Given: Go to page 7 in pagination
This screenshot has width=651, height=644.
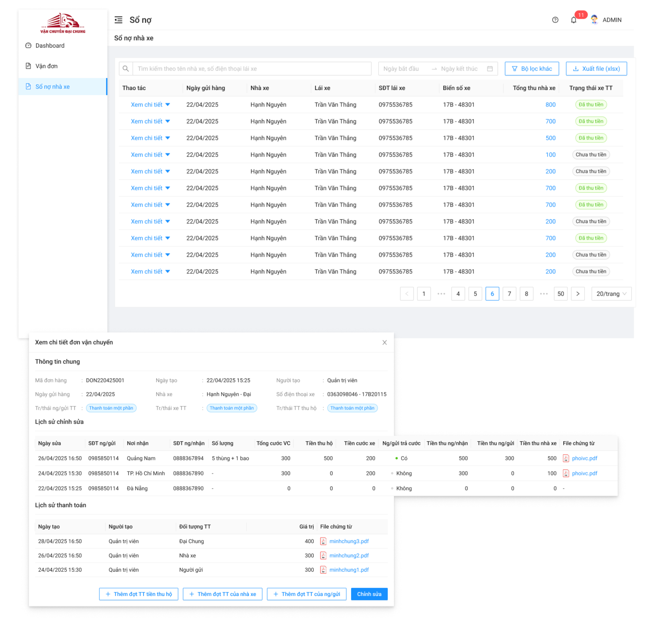Looking at the screenshot, I should pos(509,294).
